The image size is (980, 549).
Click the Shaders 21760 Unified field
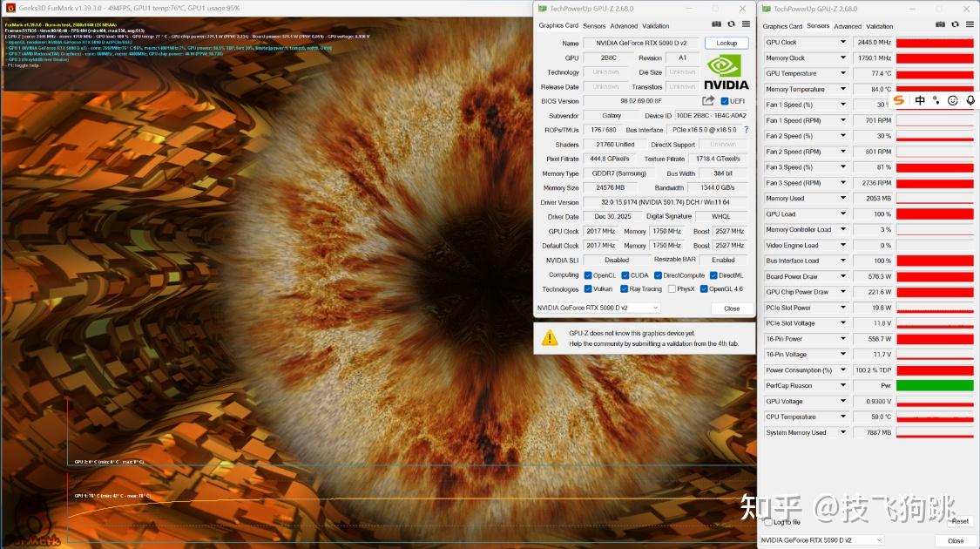coord(615,145)
